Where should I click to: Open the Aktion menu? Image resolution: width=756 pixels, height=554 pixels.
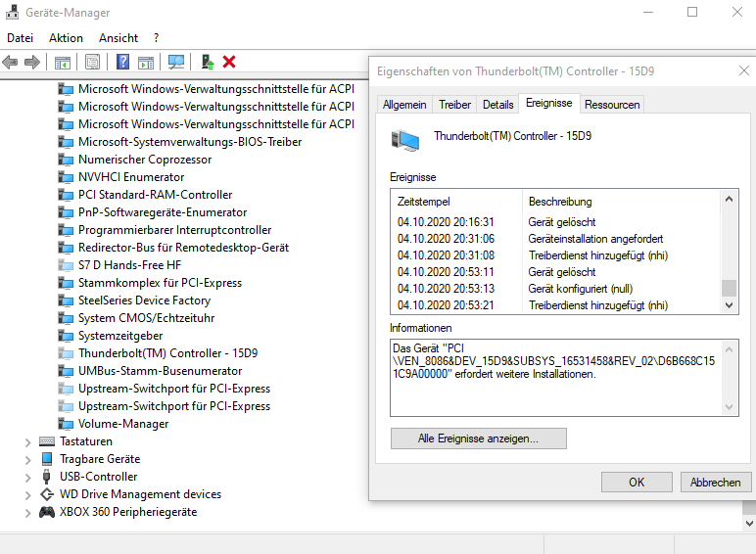(x=66, y=38)
